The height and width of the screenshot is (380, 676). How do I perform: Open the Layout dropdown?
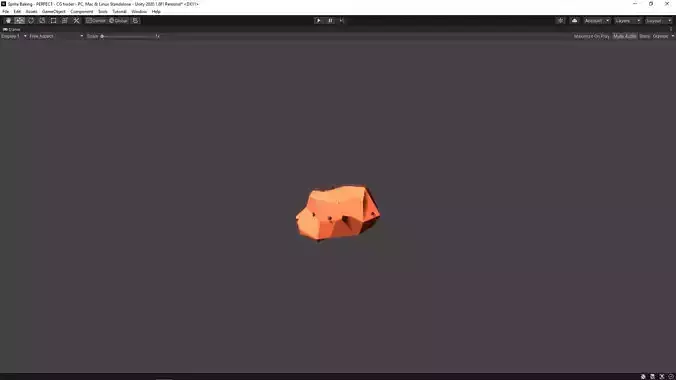coord(658,21)
